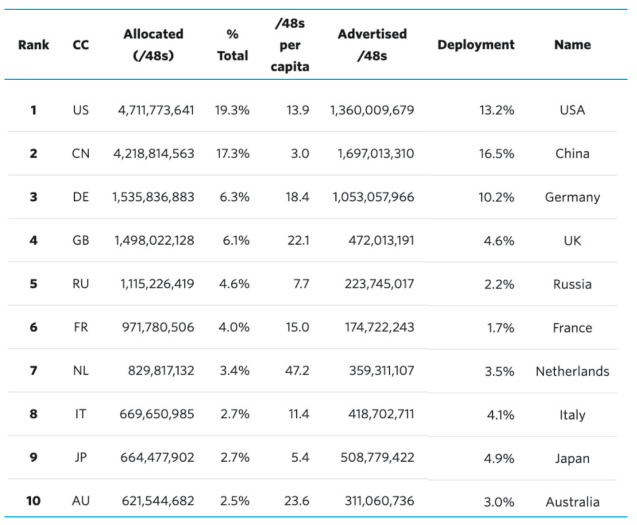Select allocated value 4,218,814,563
Screen dimensions: 637x525
point(154,154)
